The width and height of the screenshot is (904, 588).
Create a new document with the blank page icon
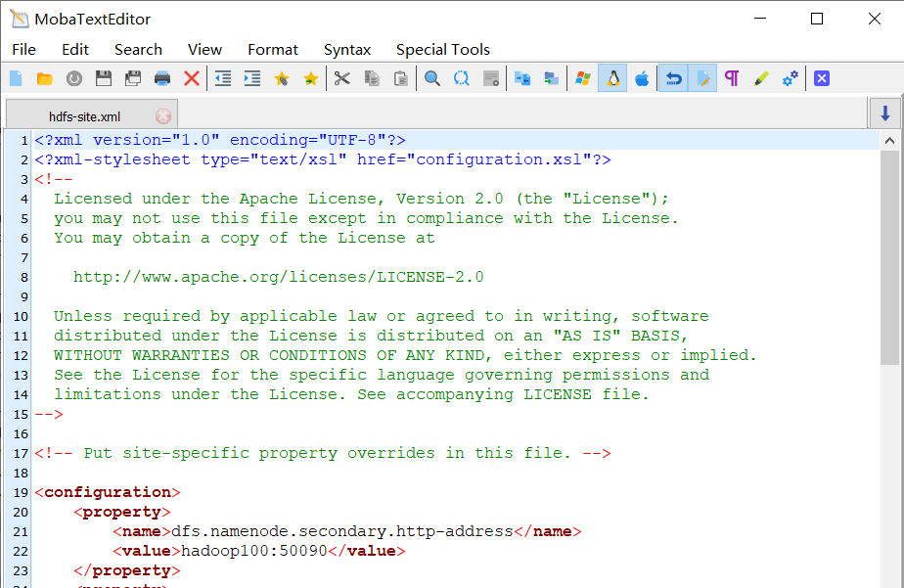pyautogui.click(x=16, y=78)
